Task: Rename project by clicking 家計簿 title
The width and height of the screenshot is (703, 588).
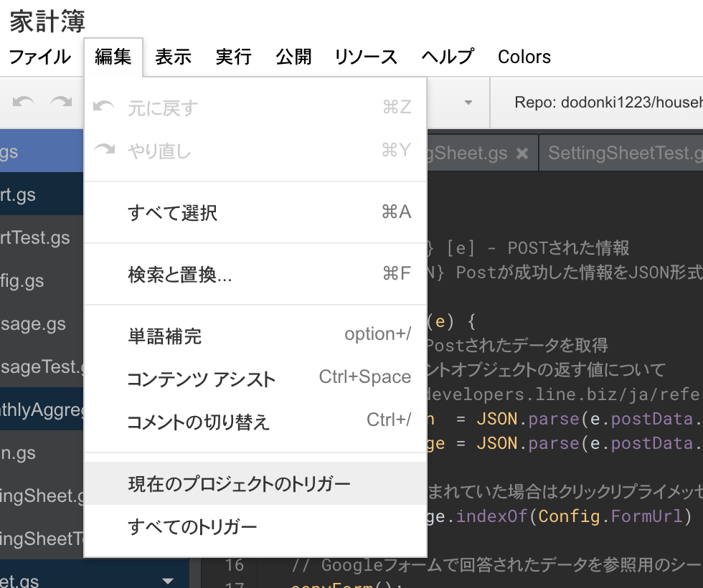Action: pyautogui.click(x=47, y=22)
